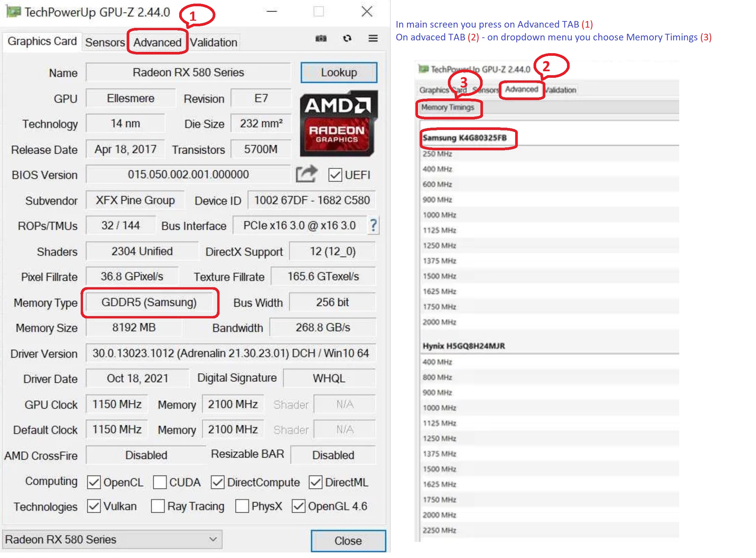Viewport: 756px width, 558px height.
Task: Minimize the GPU-Z main window
Action: point(272,12)
